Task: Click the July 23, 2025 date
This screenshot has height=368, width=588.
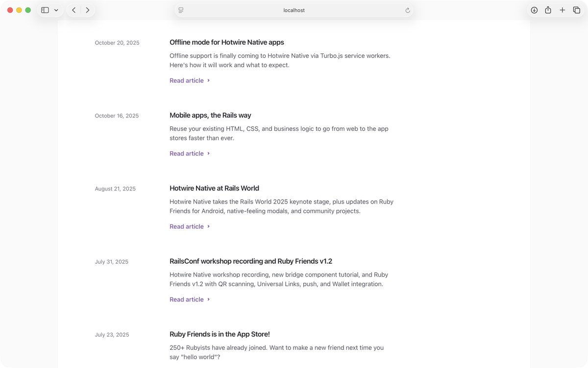Action: 112,334
